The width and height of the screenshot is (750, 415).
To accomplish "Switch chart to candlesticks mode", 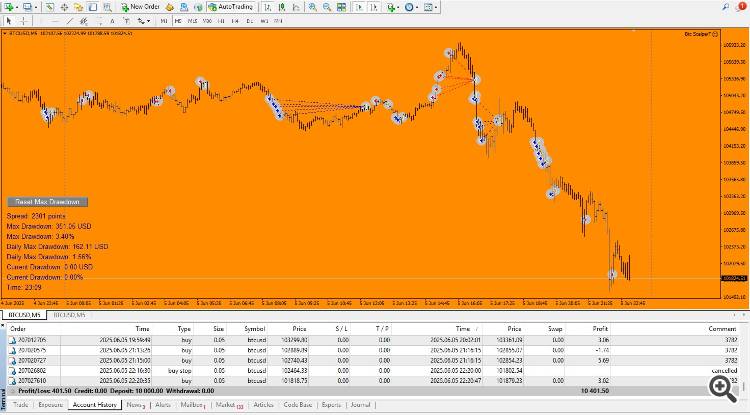I will (x=282, y=7).
